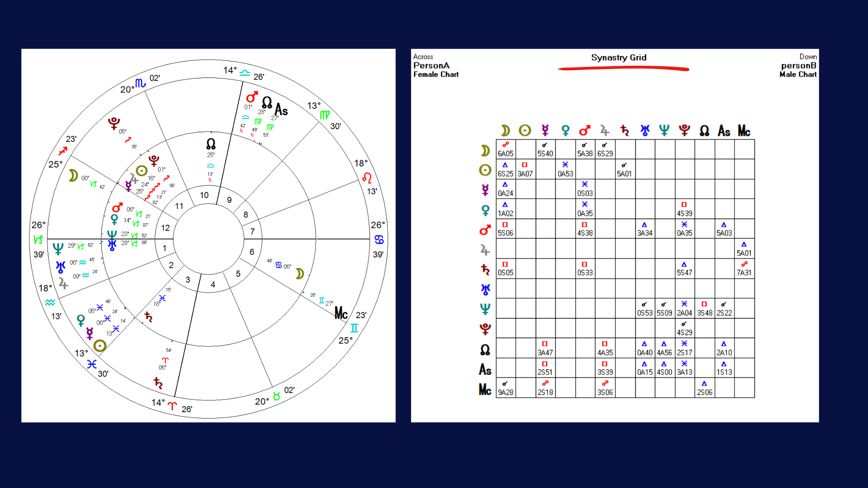
Task: Click Neptune glyph in grid row header
Action: 485,309
